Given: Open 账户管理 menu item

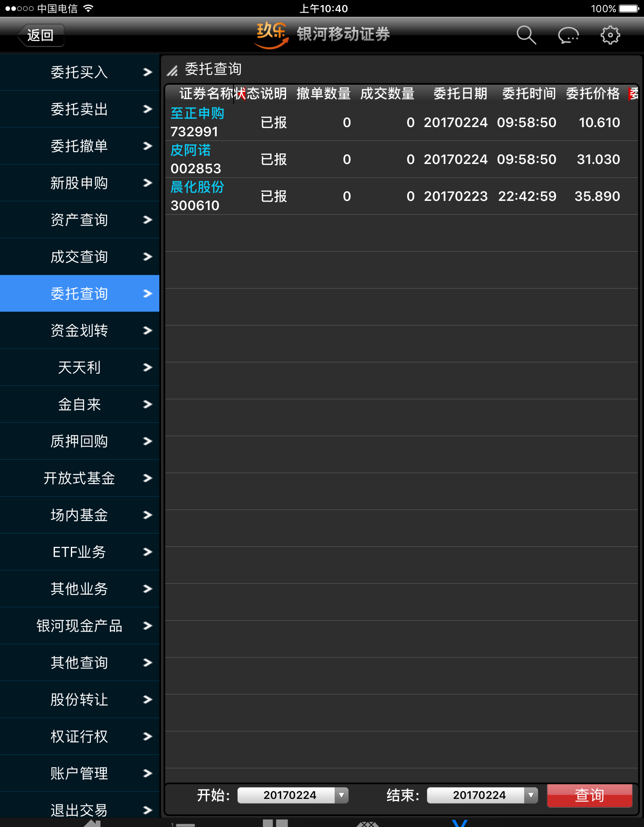Looking at the screenshot, I should (x=80, y=773).
